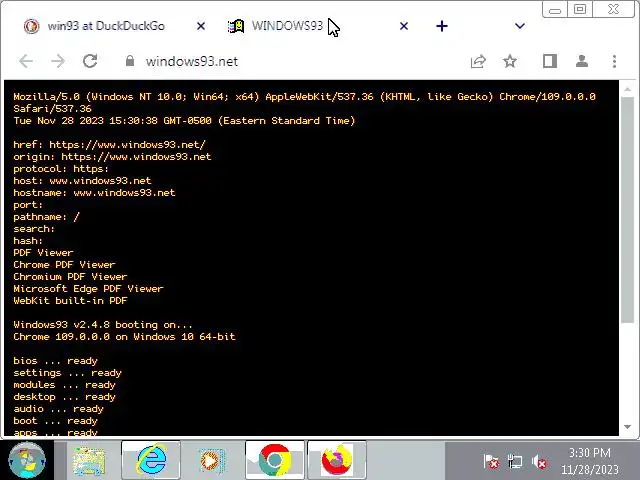Click the 'Chromium PDF Viewer' line
Image resolution: width=640 pixels, height=480 pixels.
pyautogui.click(x=70, y=277)
